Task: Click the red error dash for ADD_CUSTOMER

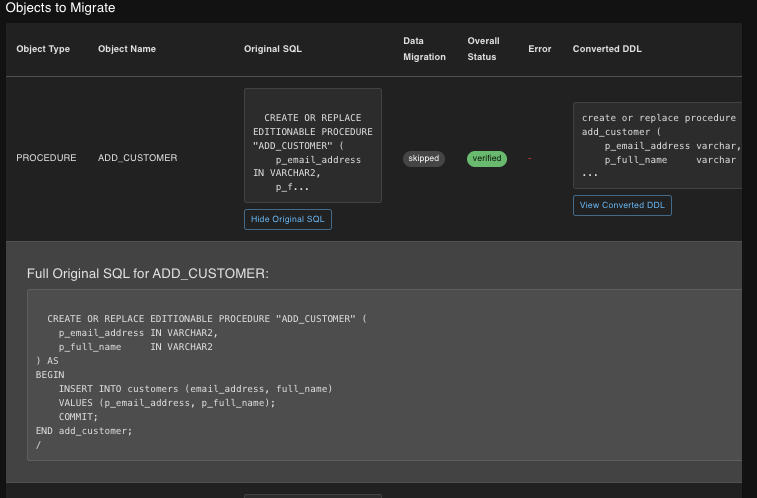Action: (x=530, y=158)
